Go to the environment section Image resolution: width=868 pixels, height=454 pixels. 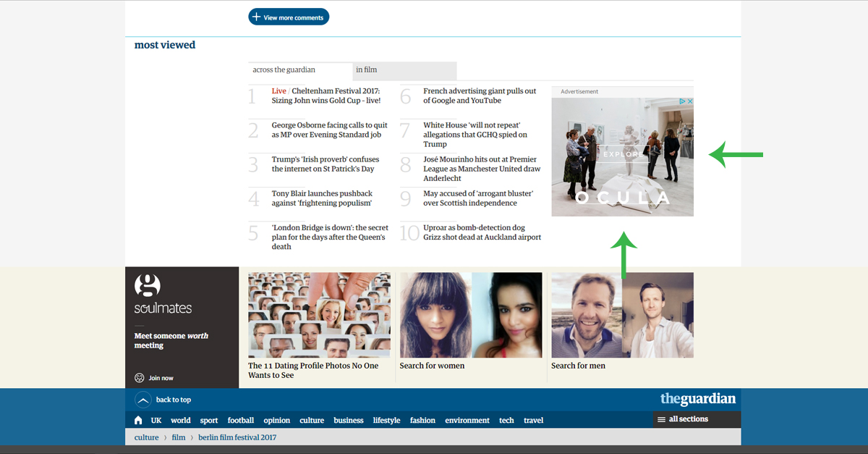(x=467, y=421)
